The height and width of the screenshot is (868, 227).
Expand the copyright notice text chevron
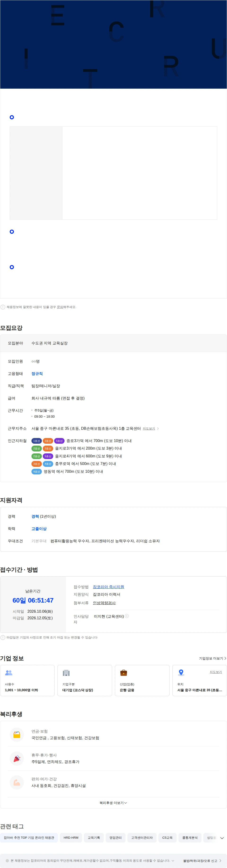click(x=173, y=861)
